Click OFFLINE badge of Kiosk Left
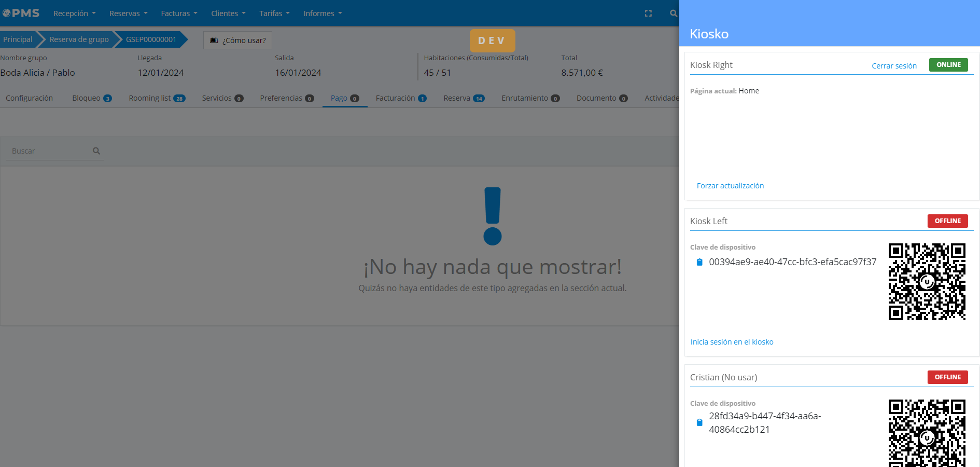980x467 pixels. click(947, 221)
